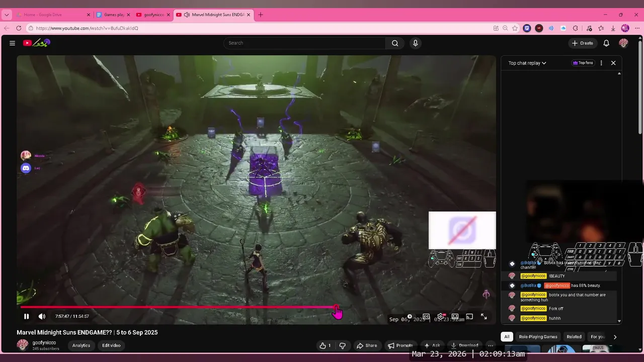Screen dimensions: 644x362
Task: Open video player settings gear
Action: click(x=441, y=317)
